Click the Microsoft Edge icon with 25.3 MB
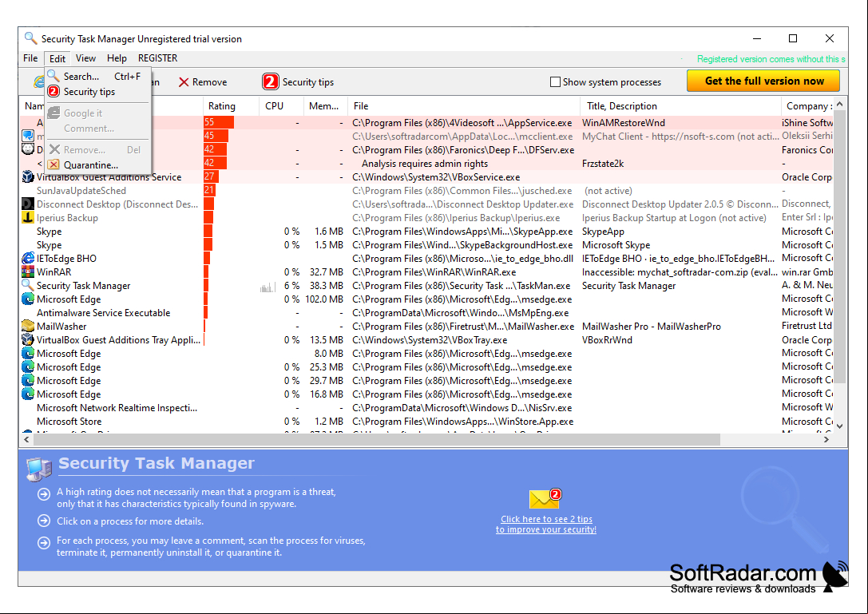The width and height of the screenshot is (868, 614). 28,366
